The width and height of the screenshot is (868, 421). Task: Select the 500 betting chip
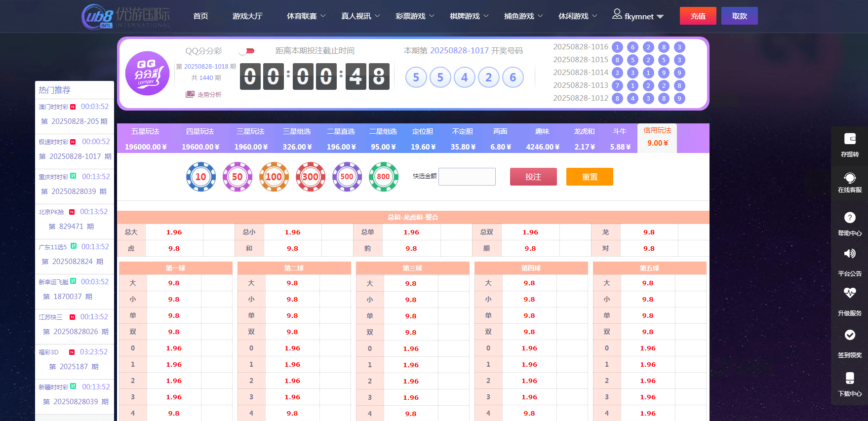coord(347,177)
